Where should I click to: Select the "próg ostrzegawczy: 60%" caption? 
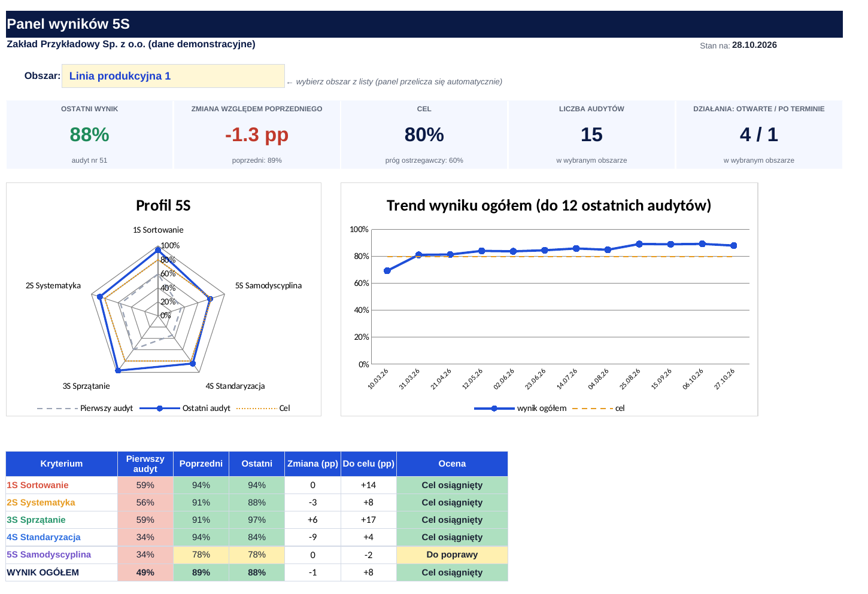424,160
